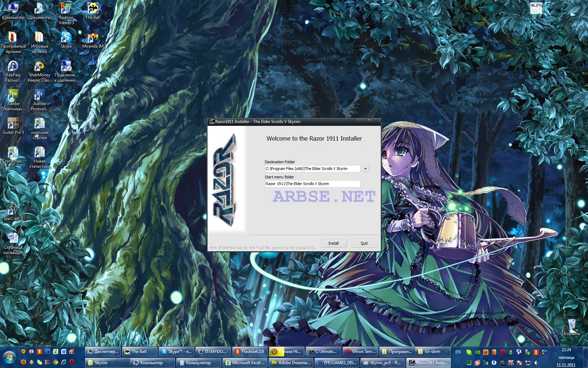Click the Opera tray icon
The image size is (588, 368).
point(503,352)
